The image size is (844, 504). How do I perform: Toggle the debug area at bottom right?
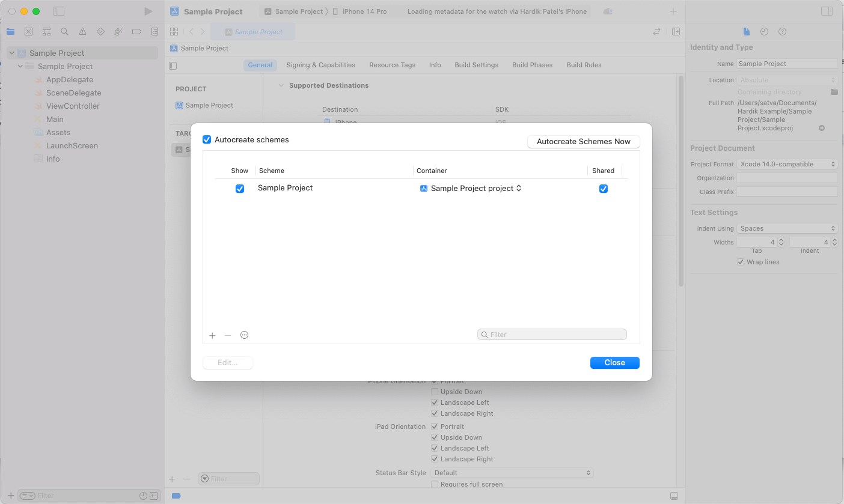click(x=674, y=496)
